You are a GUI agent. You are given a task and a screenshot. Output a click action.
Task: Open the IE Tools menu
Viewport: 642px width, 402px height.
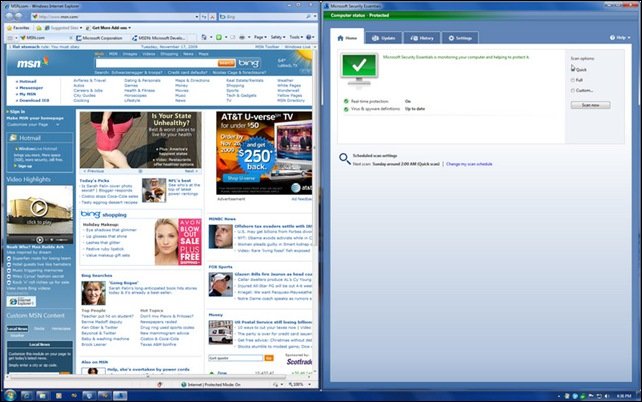pos(296,37)
